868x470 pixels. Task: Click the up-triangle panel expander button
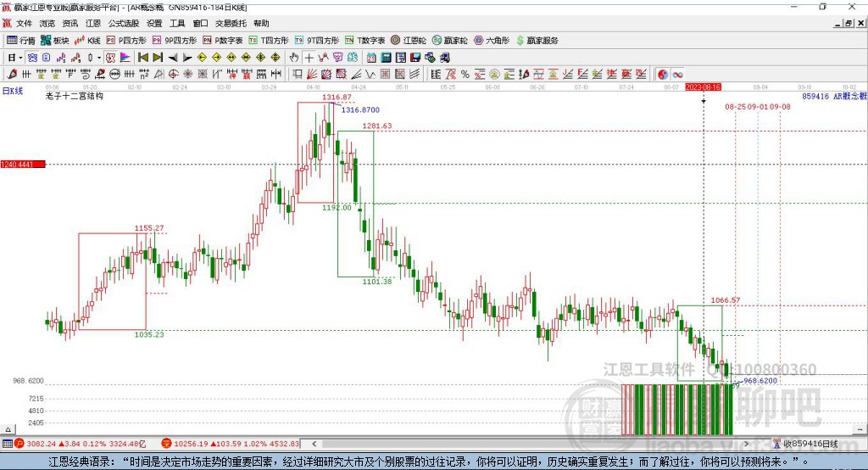[x=8, y=429]
